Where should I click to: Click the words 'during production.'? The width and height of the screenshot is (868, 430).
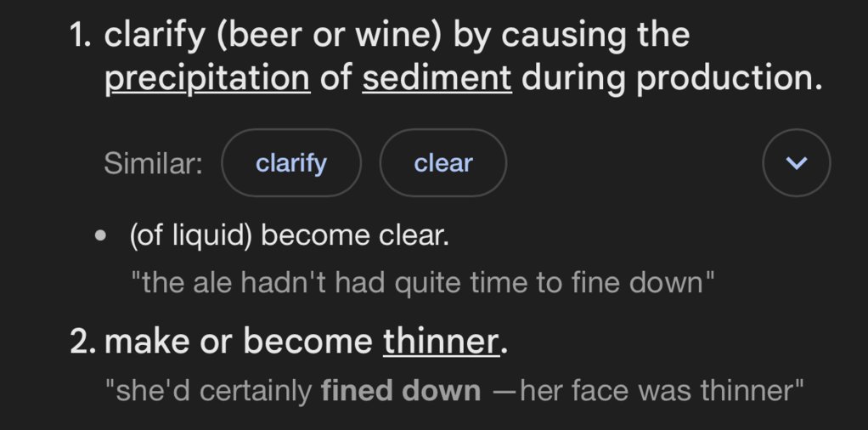[672, 77]
